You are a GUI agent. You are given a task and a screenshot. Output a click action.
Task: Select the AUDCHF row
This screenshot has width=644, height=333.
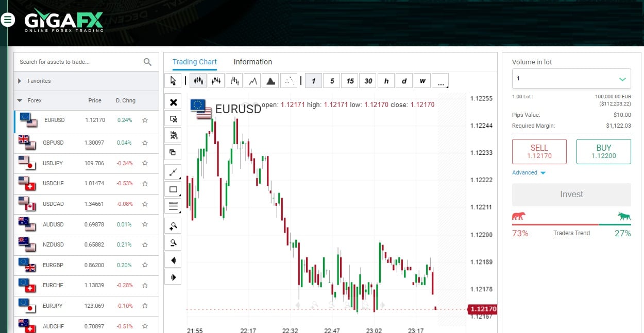click(87, 325)
